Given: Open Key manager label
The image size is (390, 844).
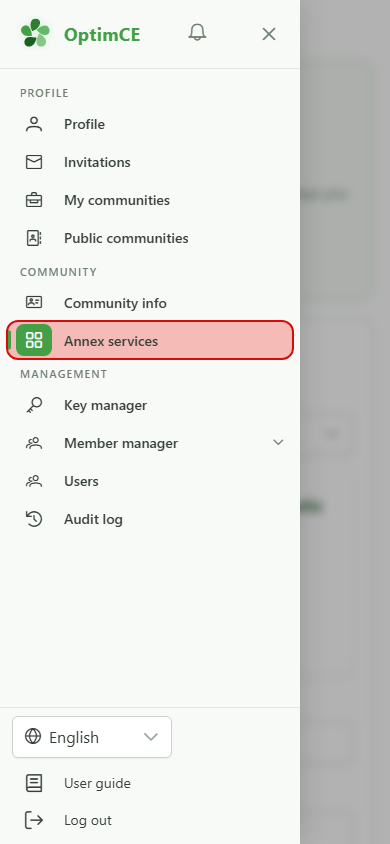Looking at the screenshot, I should coord(105,405).
